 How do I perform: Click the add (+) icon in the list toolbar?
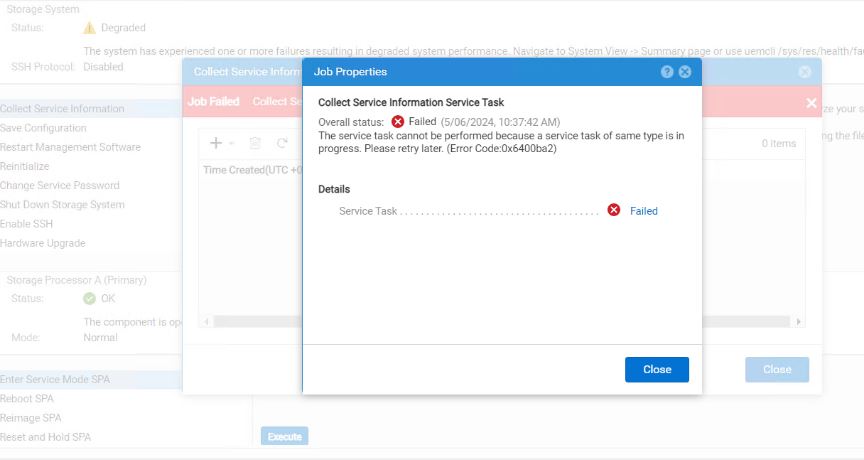coord(216,143)
